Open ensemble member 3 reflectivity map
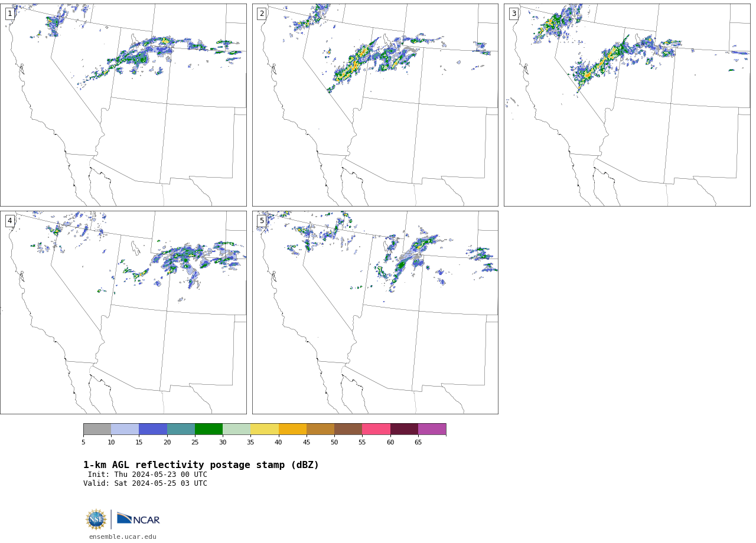The image size is (756, 543). point(627,105)
